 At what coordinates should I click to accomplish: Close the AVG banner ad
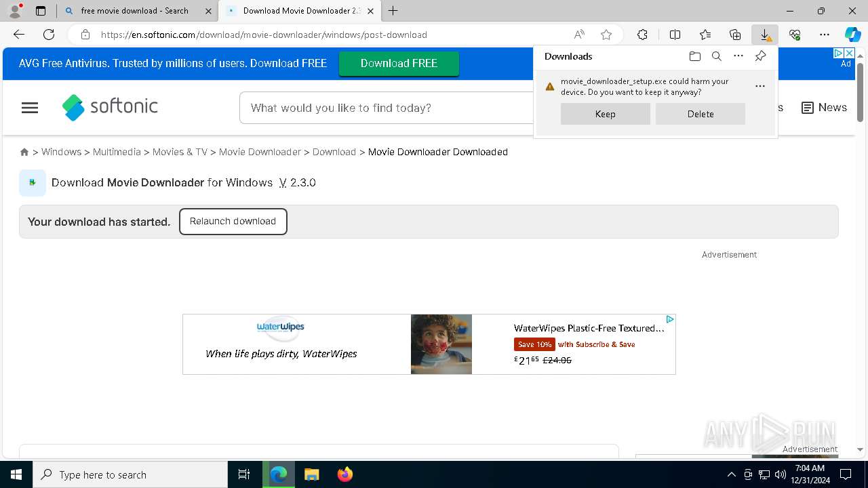849,53
